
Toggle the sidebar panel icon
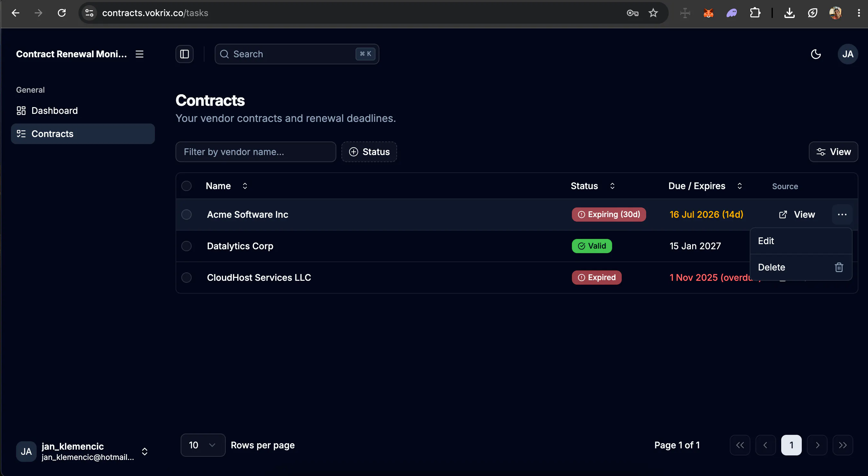click(184, 54)
